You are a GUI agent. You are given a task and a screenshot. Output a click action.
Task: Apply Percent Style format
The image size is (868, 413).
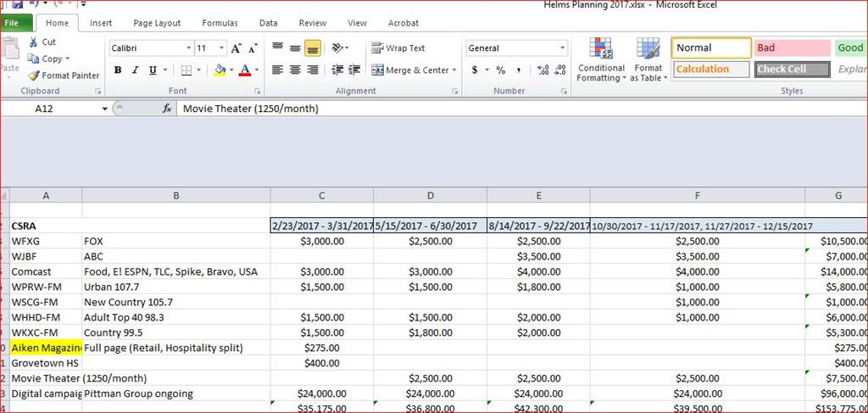click(x=500, y=70)
